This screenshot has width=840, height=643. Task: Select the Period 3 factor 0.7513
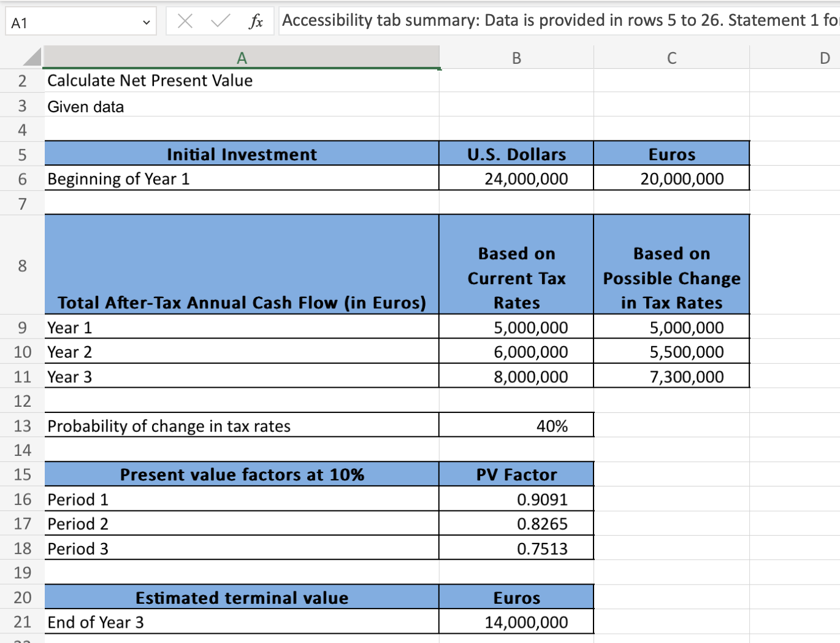pyautogui.click(x=516, y=548)
